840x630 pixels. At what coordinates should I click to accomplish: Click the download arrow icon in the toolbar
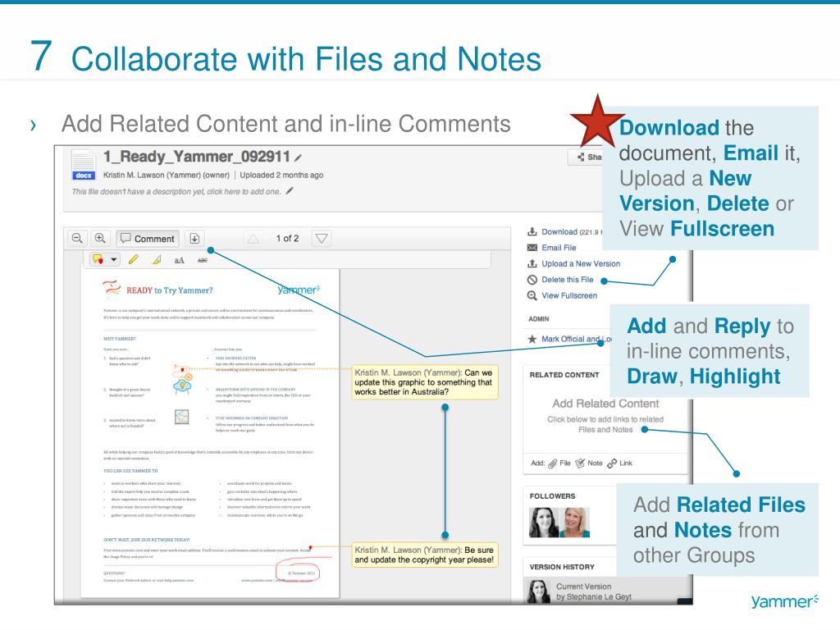click(195, 239)
